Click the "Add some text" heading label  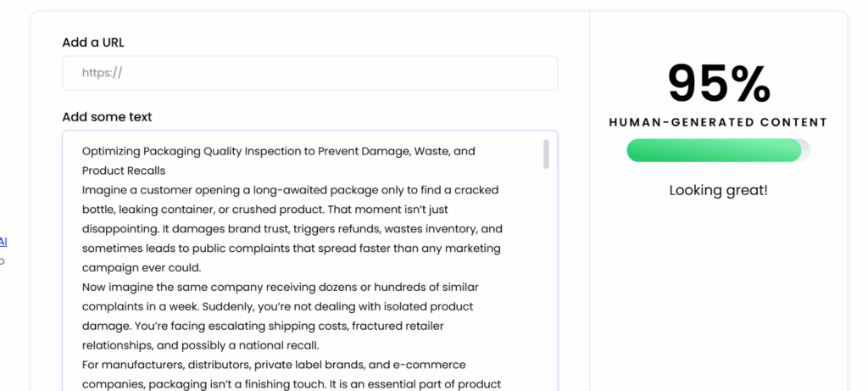point(107,117)
